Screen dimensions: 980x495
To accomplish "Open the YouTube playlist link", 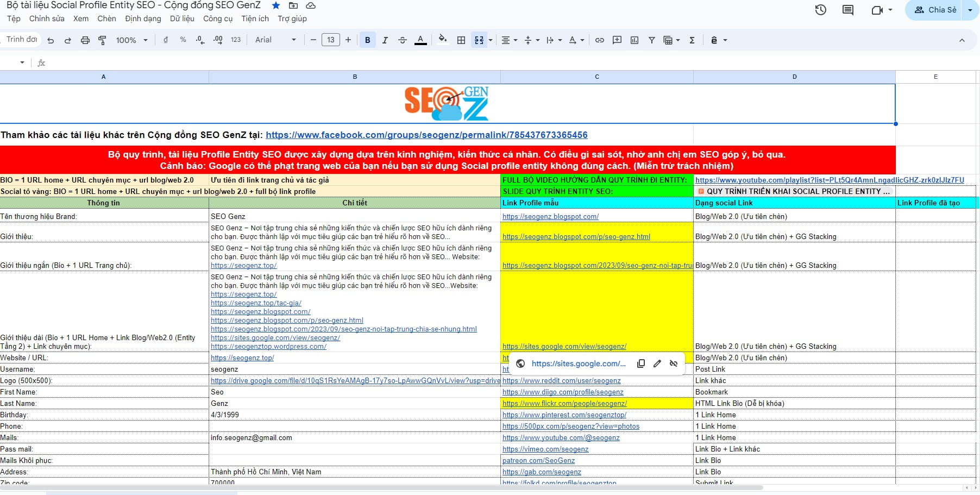I will tap(830, 180).
